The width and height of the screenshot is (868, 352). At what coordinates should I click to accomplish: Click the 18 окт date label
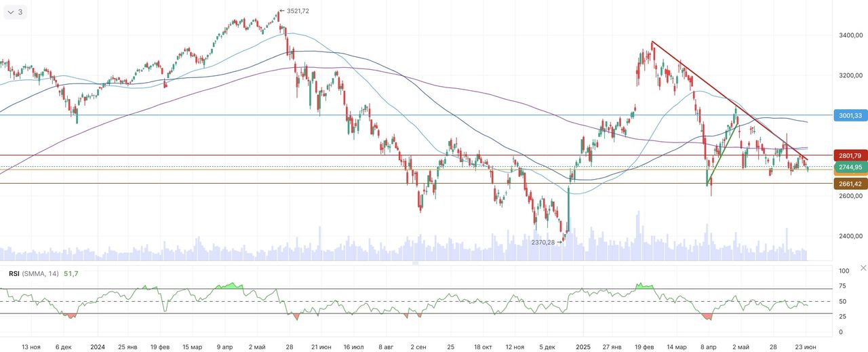click(x=482, y=347)
